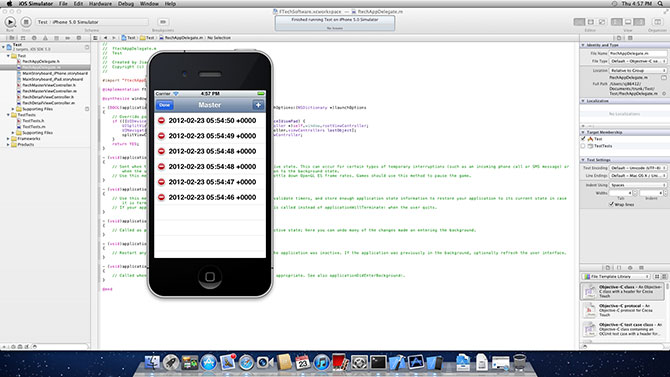Open the Window menu
The width and height of the screenshot is (670, 377).
(149, 3)
